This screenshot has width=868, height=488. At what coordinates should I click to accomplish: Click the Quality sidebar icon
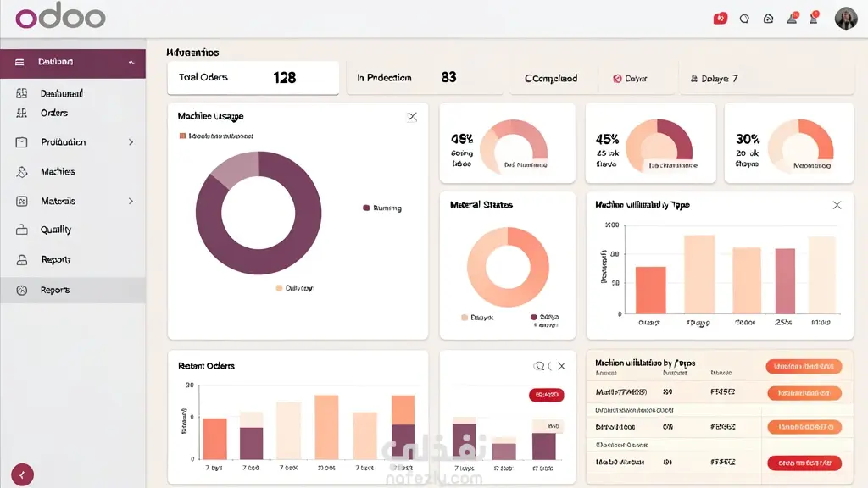click(21, 230)
